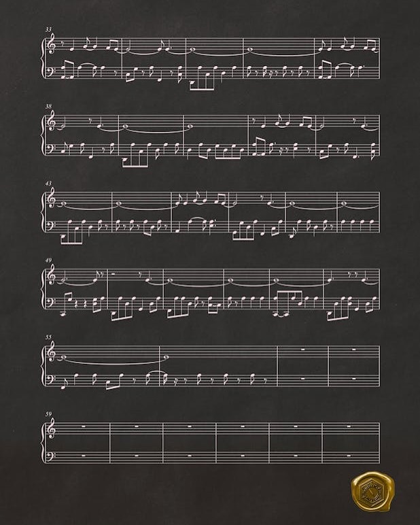Click the measure number 43 label
Viewport: 420px width, 525px height.
pos(48,184)
